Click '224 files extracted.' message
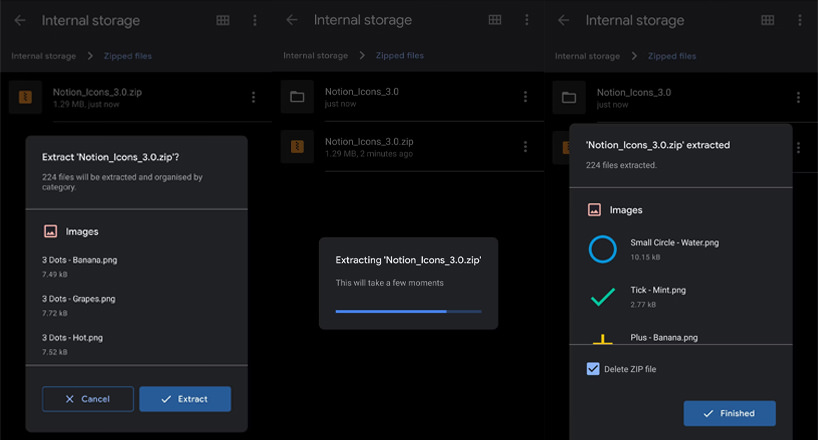The height and width of the screenshot is (440, 818). click(621, 165)
